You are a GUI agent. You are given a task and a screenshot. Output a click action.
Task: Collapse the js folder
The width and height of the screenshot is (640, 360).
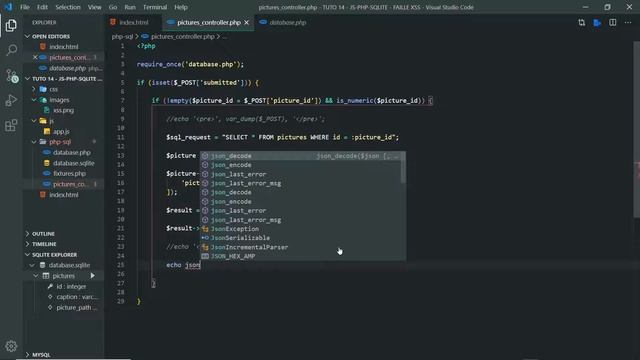[x=51, y=121]
